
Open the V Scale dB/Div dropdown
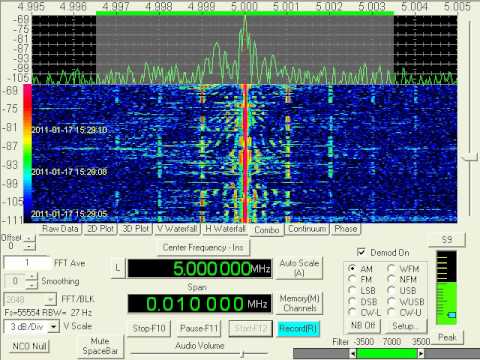click(x=54, y=327)
